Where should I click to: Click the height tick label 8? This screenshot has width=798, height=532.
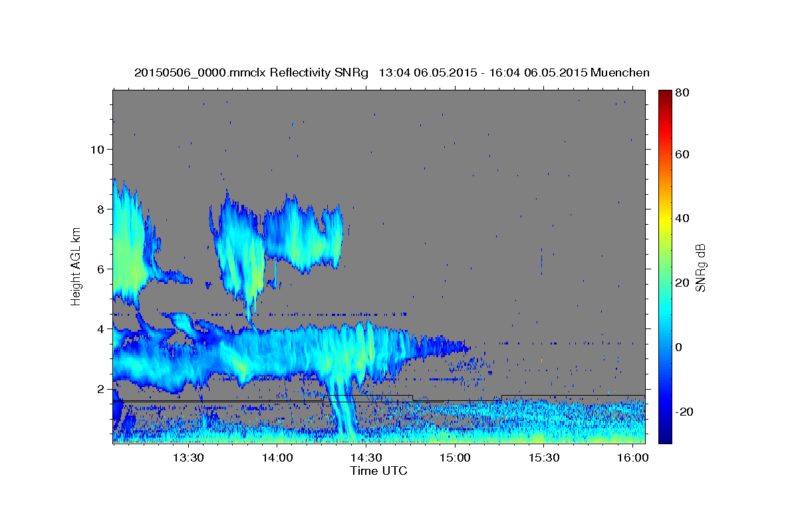[102, 209]
